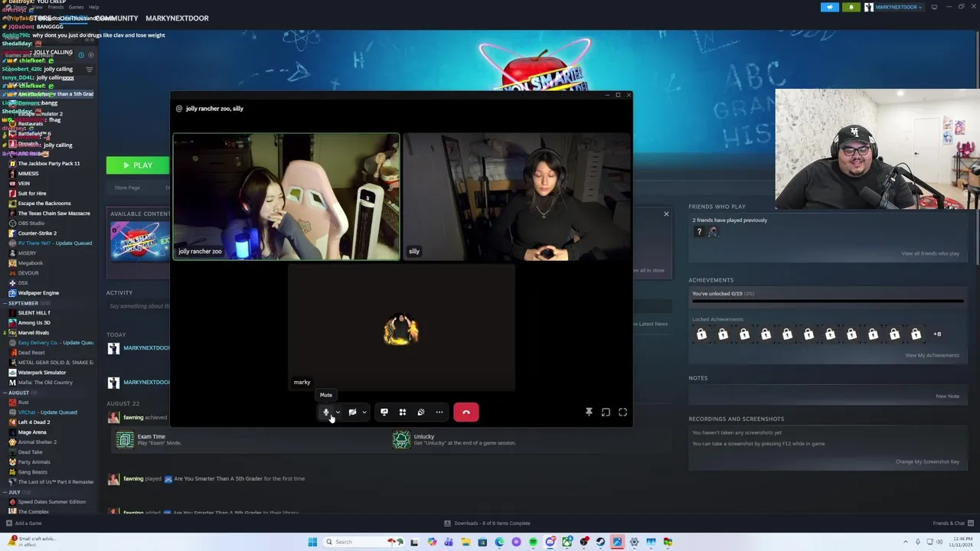Click New Note in Notes section
The width and height of the screenshot is (980, 551).
pyautogui.click(x=947, y=396)
